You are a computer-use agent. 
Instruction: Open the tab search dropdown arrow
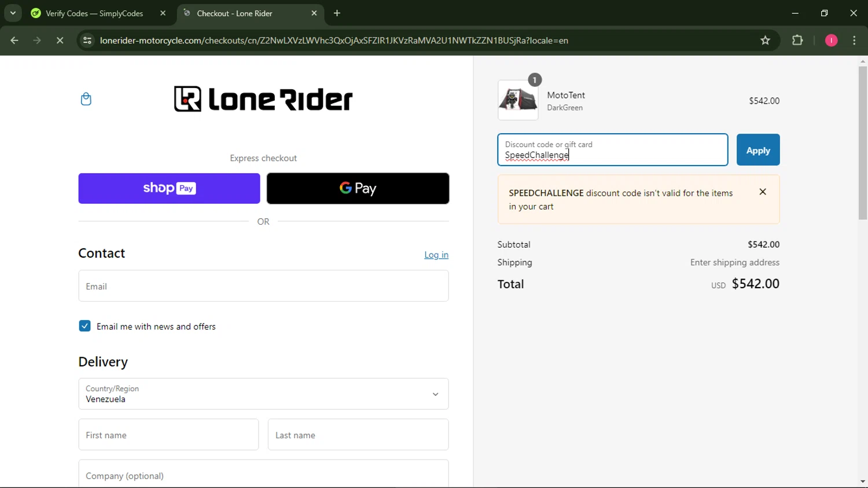13,13
